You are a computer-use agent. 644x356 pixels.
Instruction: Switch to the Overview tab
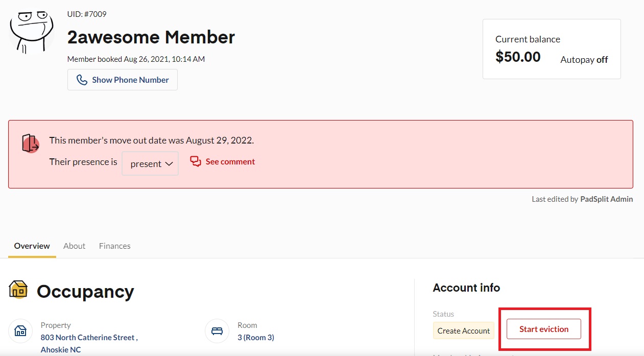pyautogui.click(x=32, y=246)
